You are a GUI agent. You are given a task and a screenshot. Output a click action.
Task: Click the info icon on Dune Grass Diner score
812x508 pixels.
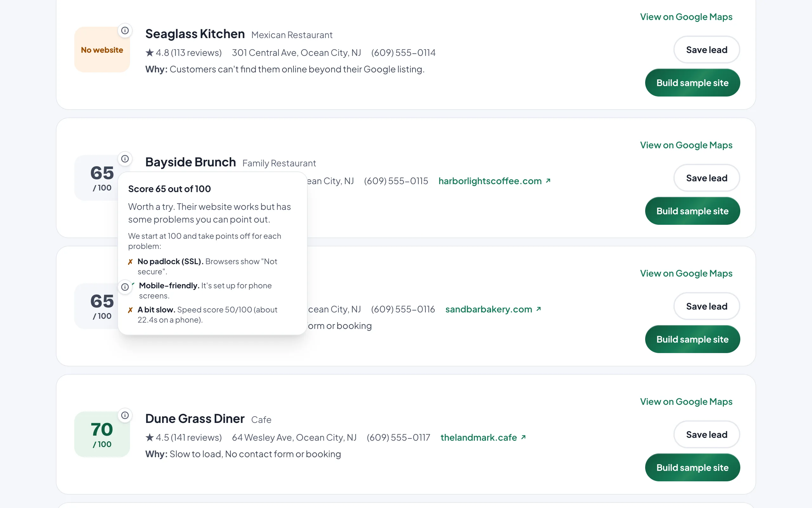pos(125,415)
